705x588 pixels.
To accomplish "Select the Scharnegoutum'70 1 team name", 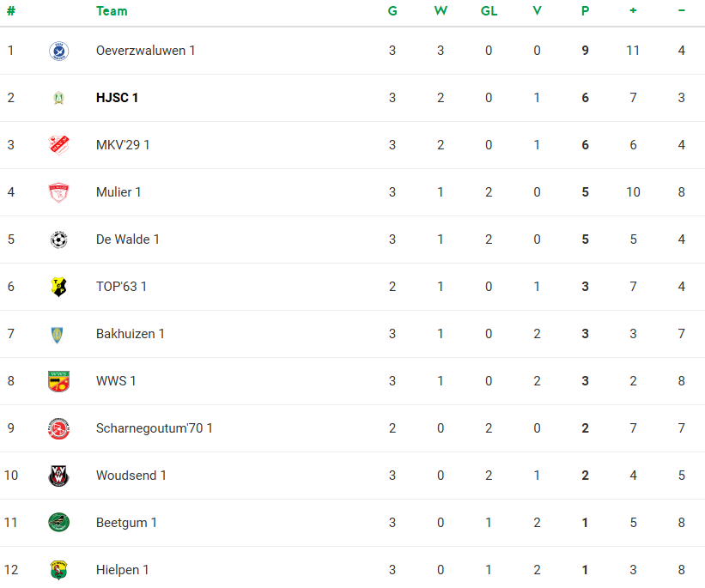I will [x=154, y=428].
